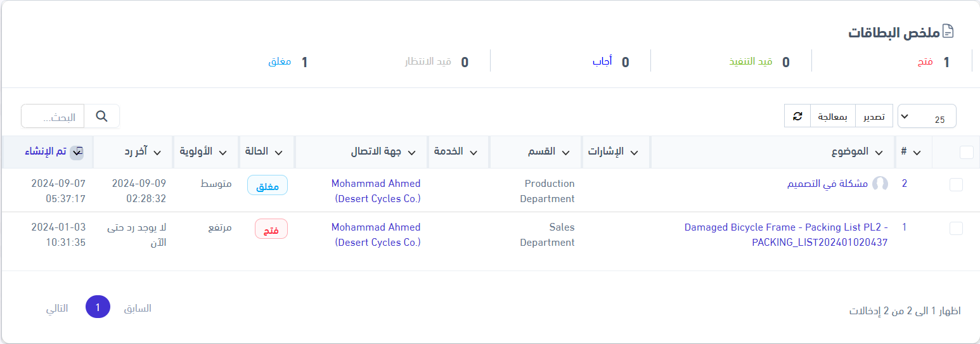Focus the البحث search input field
This screenshot has height=344, width=980.
click(x=53, y=117)
